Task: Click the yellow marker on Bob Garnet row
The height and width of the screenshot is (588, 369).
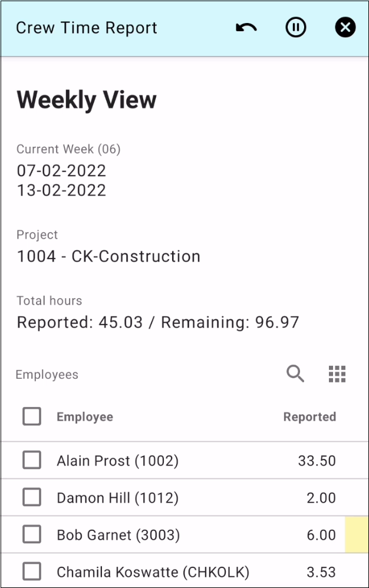Action: click(356, 535)
